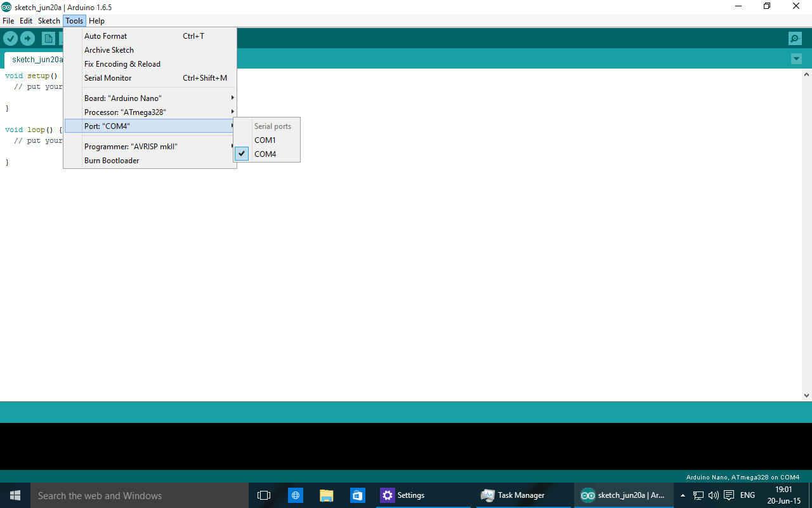Close the open Tools menu
Image resolution: width=812 pixels, height=508 pixels.
click(x=74, y=21)
